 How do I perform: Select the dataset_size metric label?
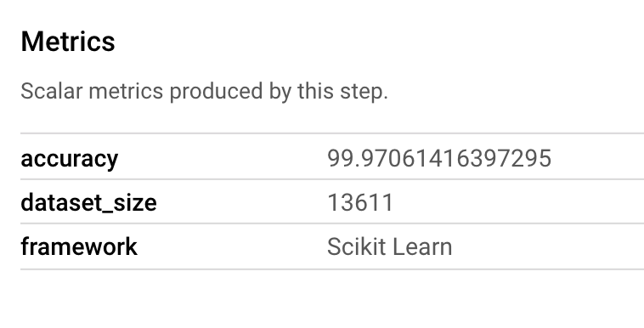click(88, 202)
